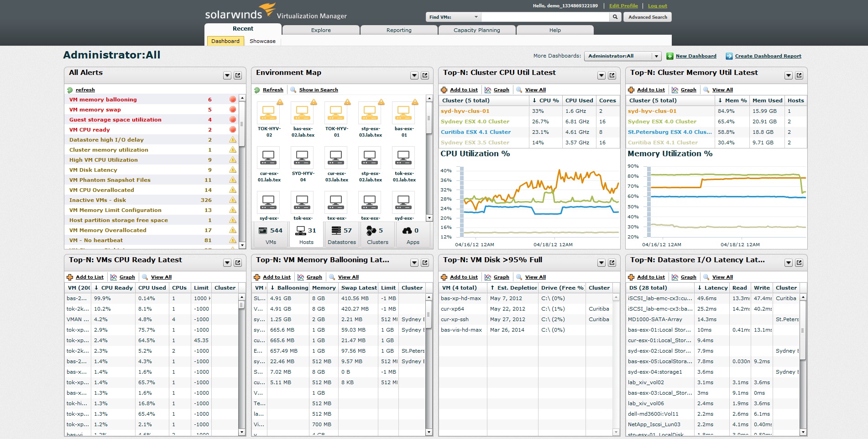Screen dimensions: 868x439
Task: Expand the All Alerts widget menu arrow
Action: (227, 75)
